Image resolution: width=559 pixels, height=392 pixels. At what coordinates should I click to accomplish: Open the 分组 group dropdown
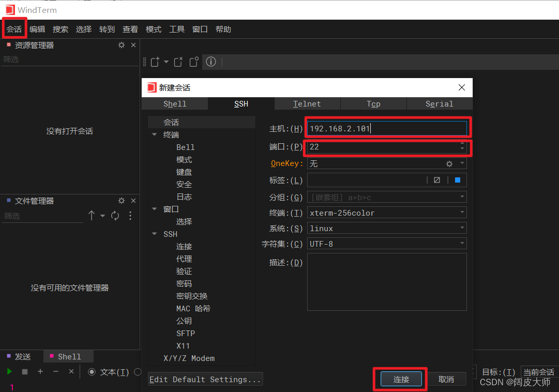(462, 197)
